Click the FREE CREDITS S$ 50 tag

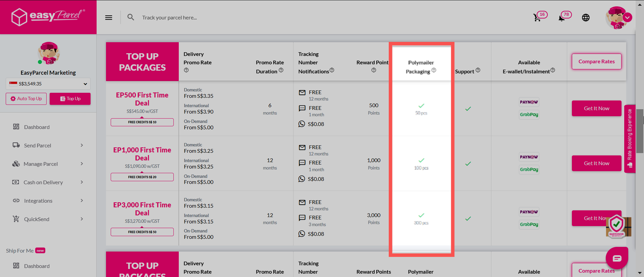(142, 232)
